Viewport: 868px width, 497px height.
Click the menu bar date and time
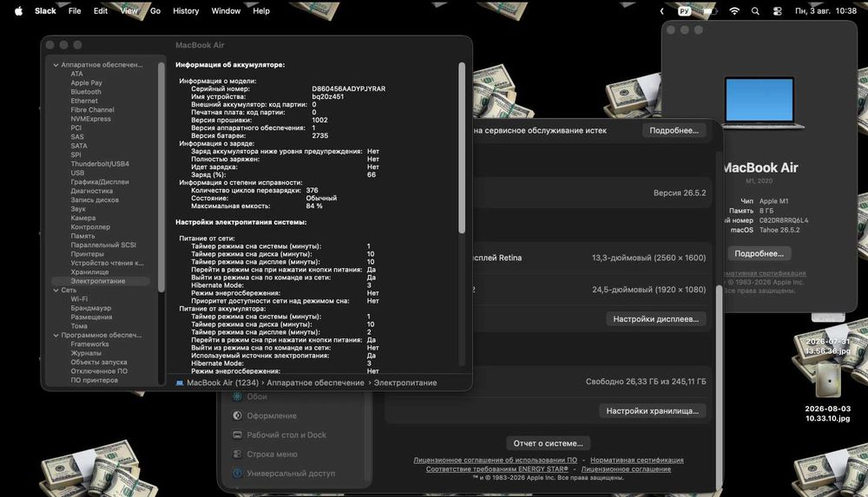[x=825, y=10]
